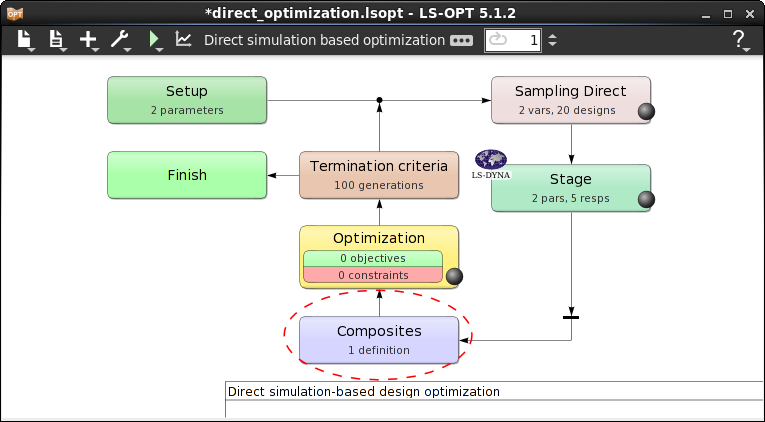The height and width of the screenshot is (422, 765).
Task: Close the LS-OPT window
Action: point(750,14)
